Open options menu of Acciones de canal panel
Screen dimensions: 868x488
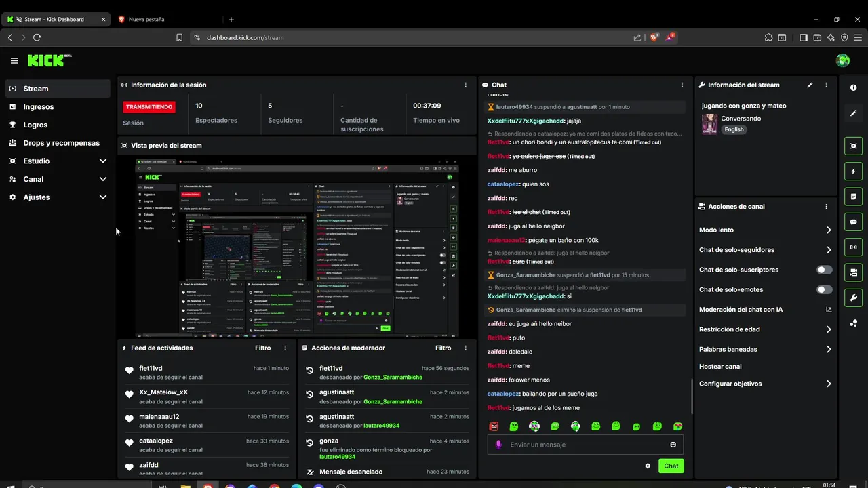826,207
